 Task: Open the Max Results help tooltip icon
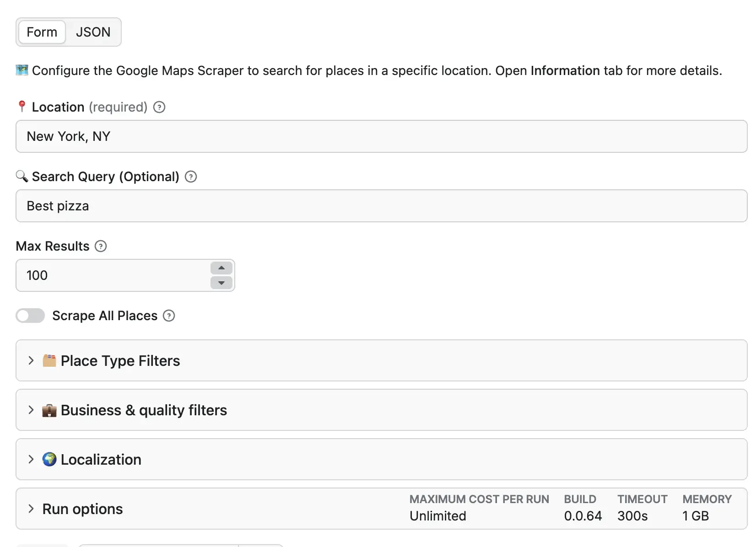point(101,246)
